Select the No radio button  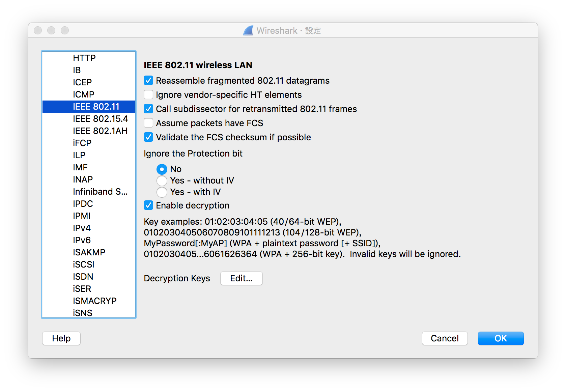pos(162,169)
